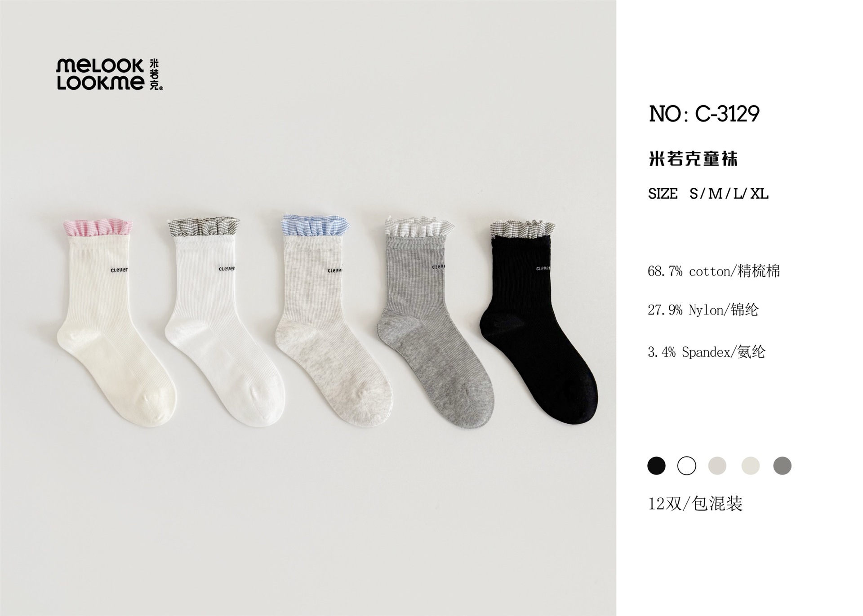The image size is (863, 616).
Task: Click the pink ruffle cuff trim
Action: coord(98,228)
